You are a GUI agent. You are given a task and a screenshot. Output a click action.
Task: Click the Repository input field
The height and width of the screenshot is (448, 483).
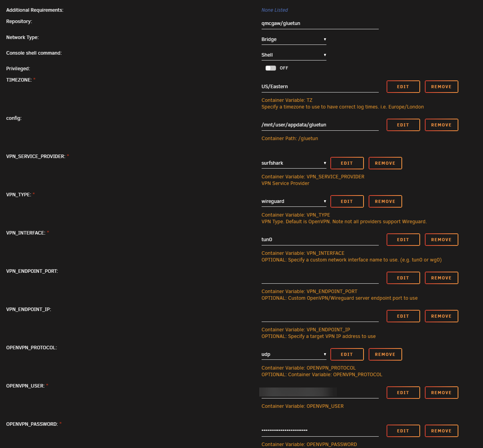point(320,23)
